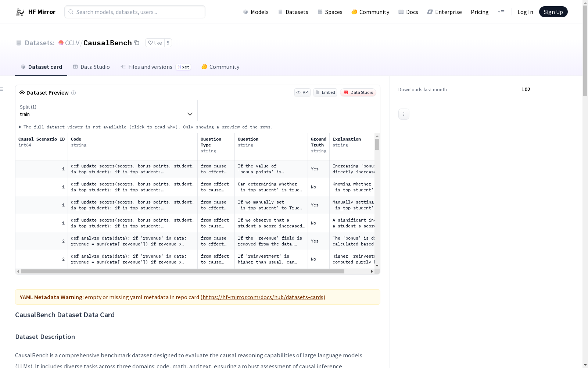Click the CCLV organization avatar
Viewport: 588px width, 368px height.
(61, 43)
